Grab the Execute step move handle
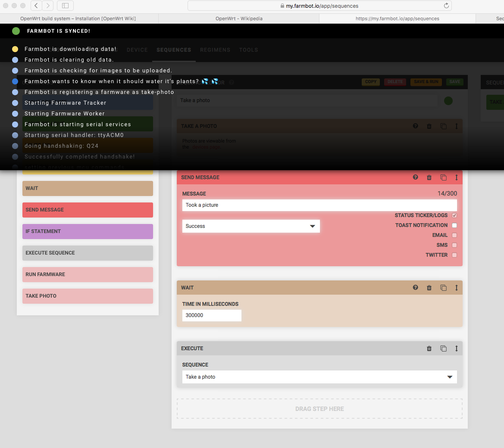The height and width of the screenshot is (448, 504). [457, 348]
